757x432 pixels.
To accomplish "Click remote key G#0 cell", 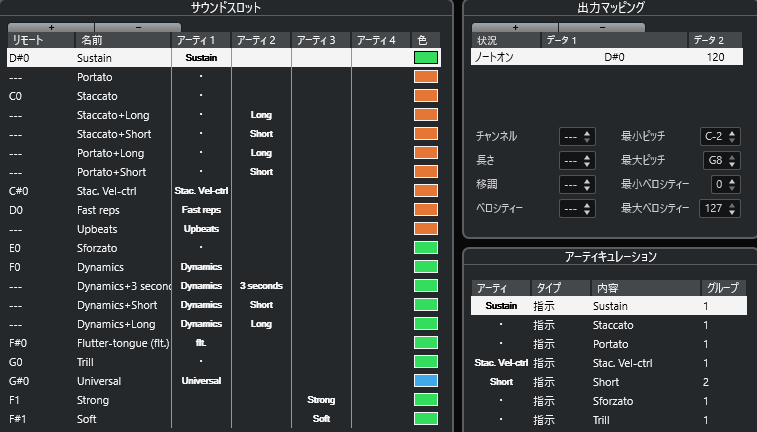I will click(19, 381).
